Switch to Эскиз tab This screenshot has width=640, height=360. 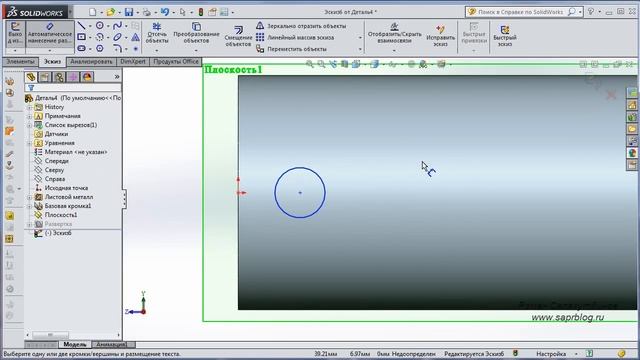pyautogui.click(x=52, y=62)
